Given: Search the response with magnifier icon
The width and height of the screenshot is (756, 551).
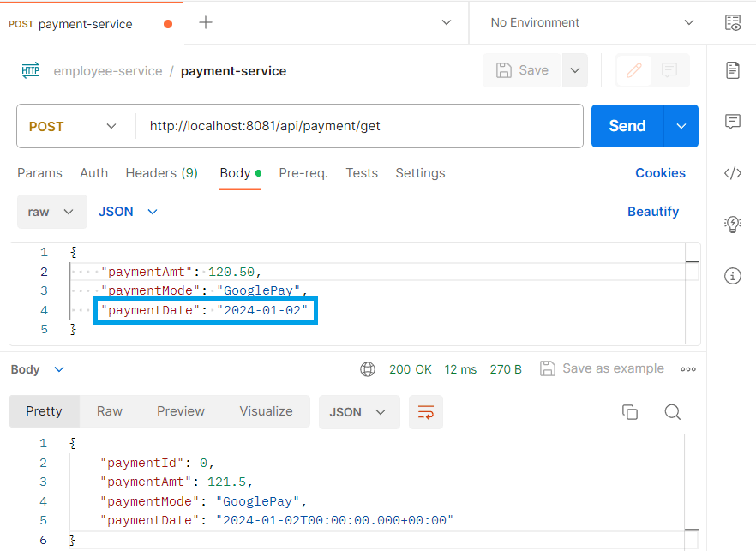Looking at the screenshot, I should coord(672,412).
